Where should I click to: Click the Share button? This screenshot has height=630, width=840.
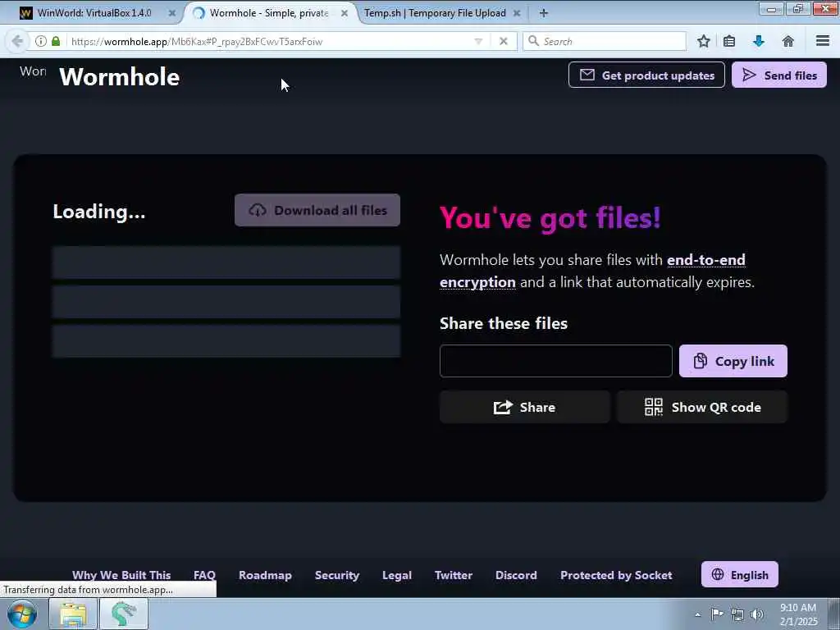pyautogui.click(x=524, y=407)
